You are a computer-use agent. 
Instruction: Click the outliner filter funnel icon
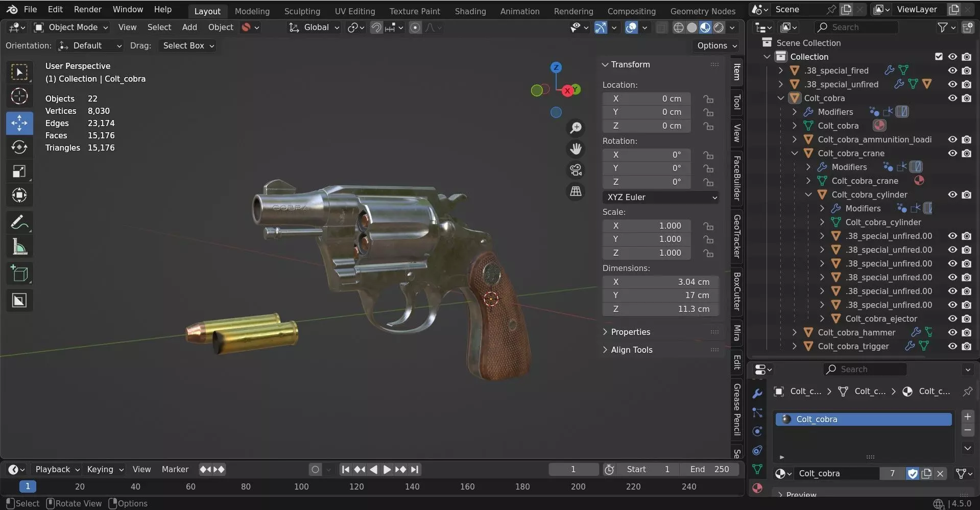[x=943, y=28]
